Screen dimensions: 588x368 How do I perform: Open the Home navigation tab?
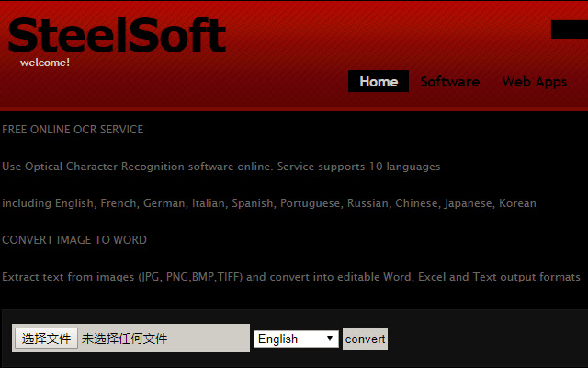click(x=379, y=81)
